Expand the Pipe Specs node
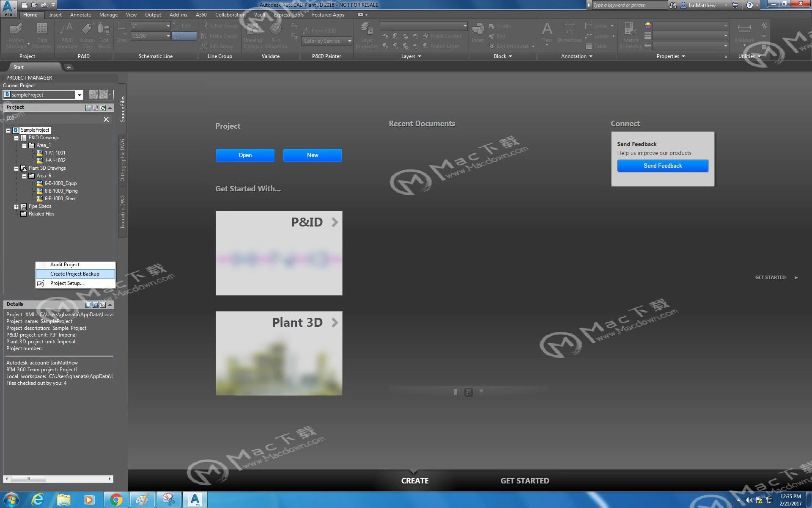The width and height of the screenshot is (812, 508). pos(16,207)
